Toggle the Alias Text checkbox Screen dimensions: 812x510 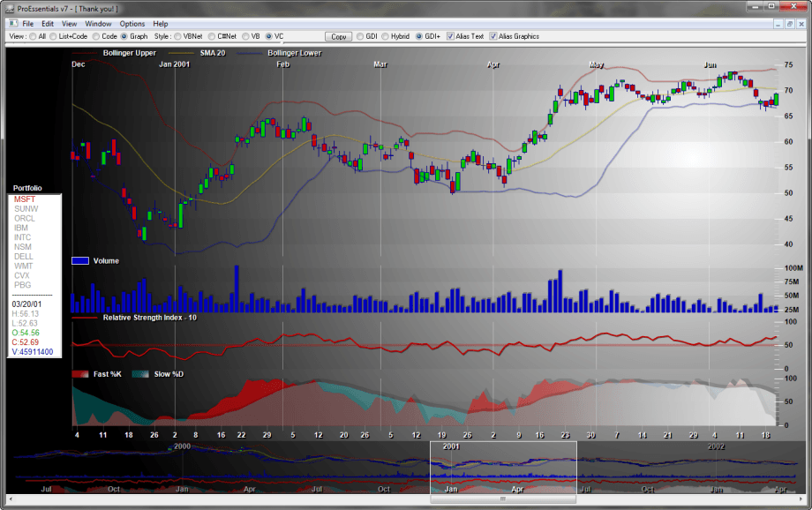(x=451, y=37)
